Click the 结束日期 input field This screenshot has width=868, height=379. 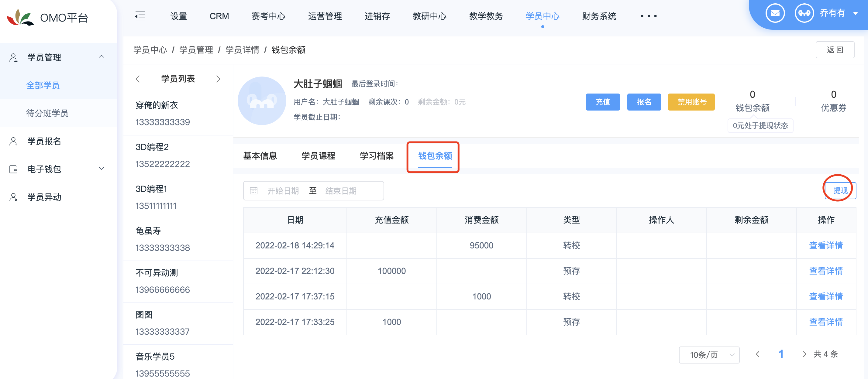coord(341,191)
